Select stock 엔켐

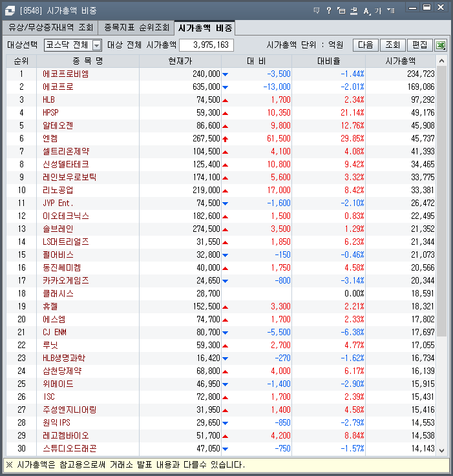click(x=50, y=138)
